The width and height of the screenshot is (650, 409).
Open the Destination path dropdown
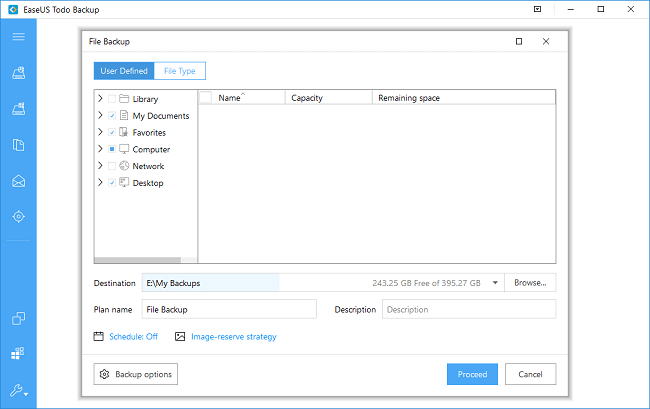(494, 283)
